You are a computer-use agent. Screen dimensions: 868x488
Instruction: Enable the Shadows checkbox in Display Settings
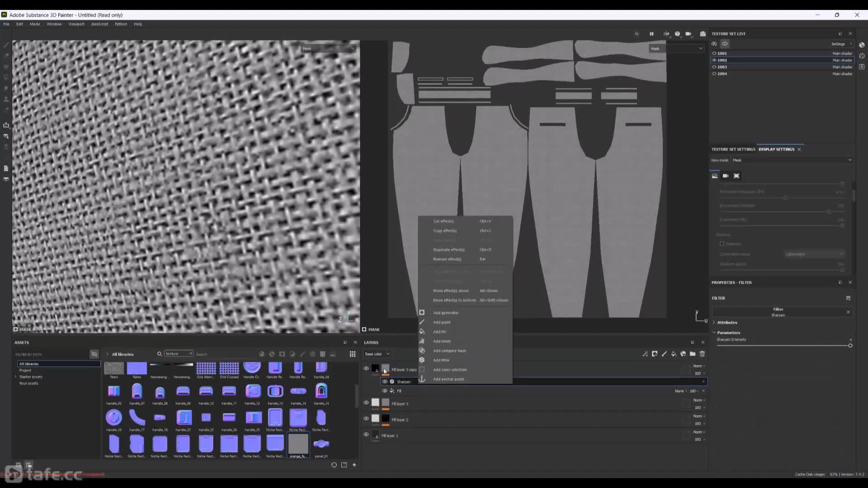click(722, 244)
